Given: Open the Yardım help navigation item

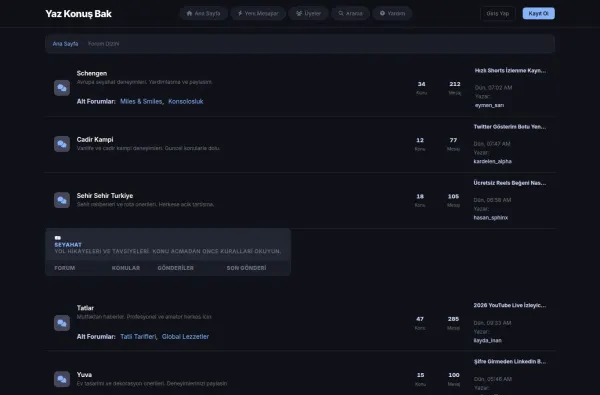Looking at the screenshot, I should [x=393, y=13].
